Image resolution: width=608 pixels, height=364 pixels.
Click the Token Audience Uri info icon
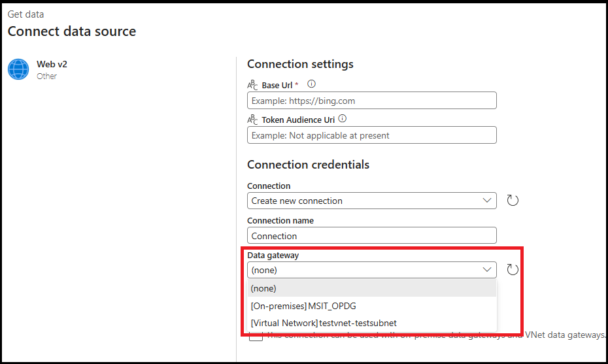click(x=343, y=119)
